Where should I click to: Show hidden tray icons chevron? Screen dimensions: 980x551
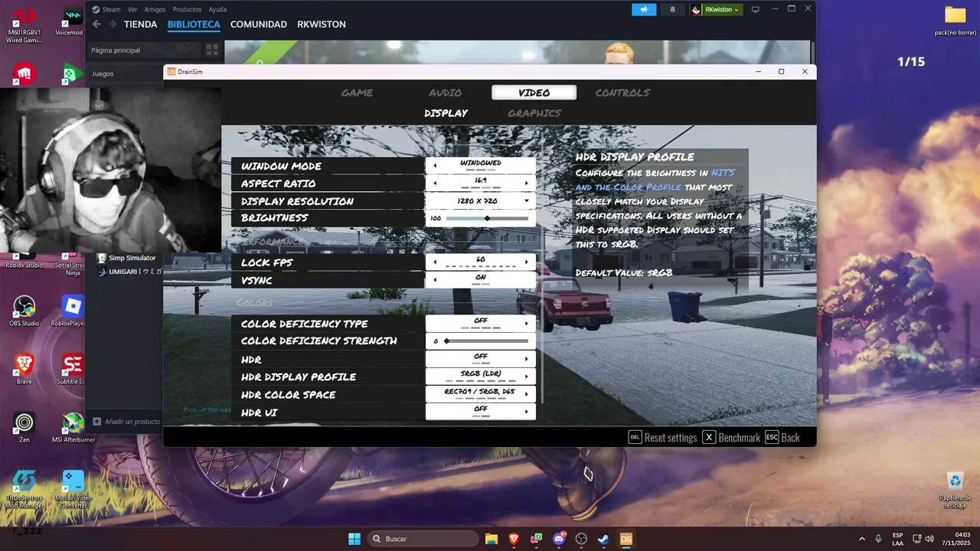862,539
